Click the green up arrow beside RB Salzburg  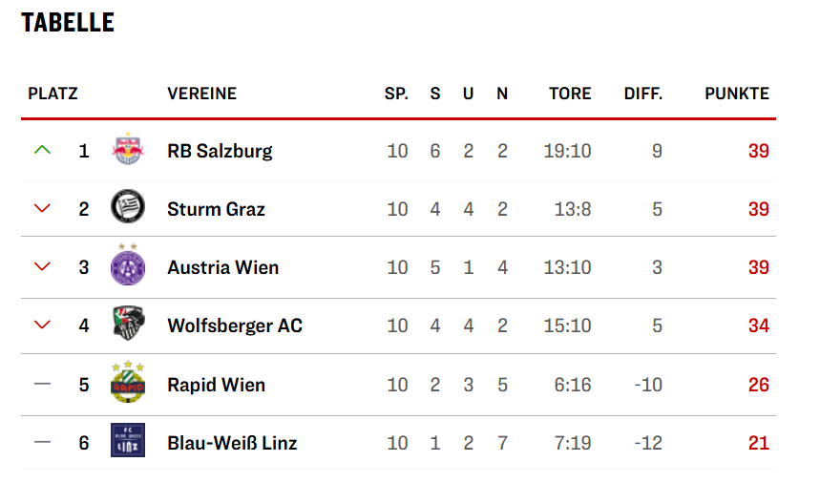(x=41, y=150)
